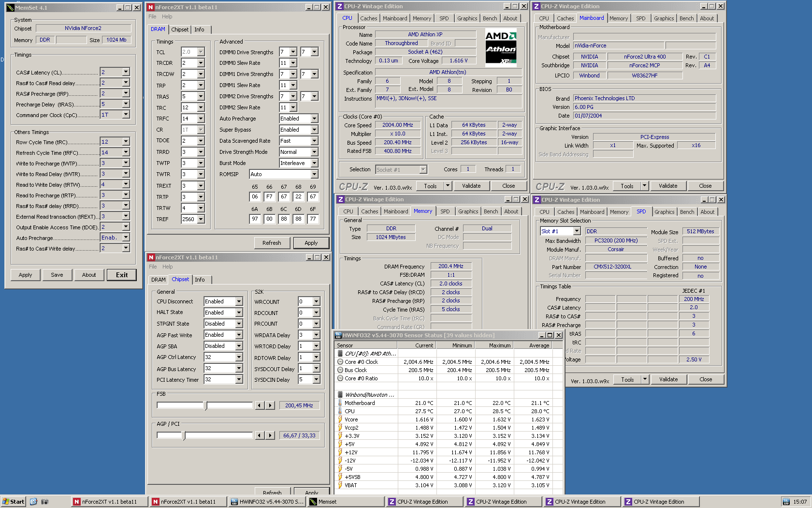Open the Slot #1 selector in CPU-Z SPD
This screenshot has height=508, width=812.
pos(577,231)
